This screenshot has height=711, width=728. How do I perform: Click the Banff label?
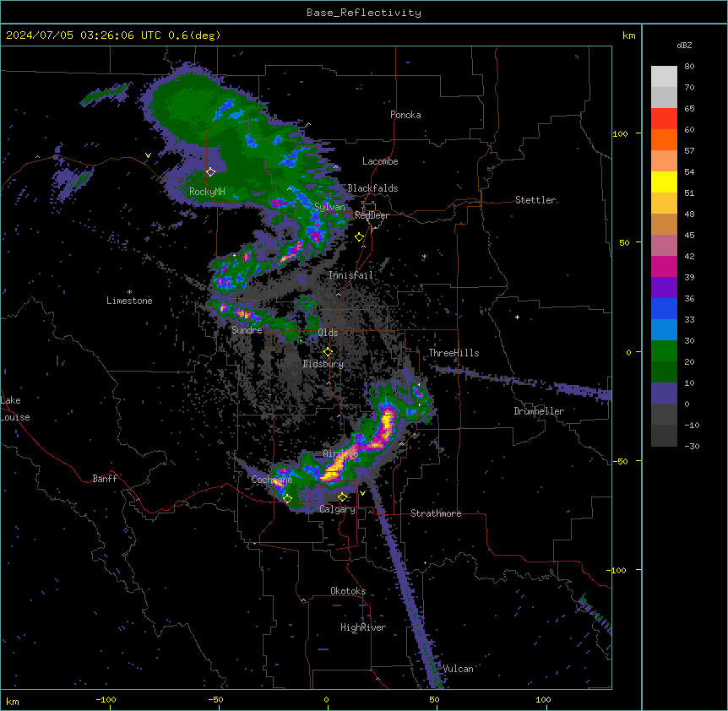coord(105,479)
